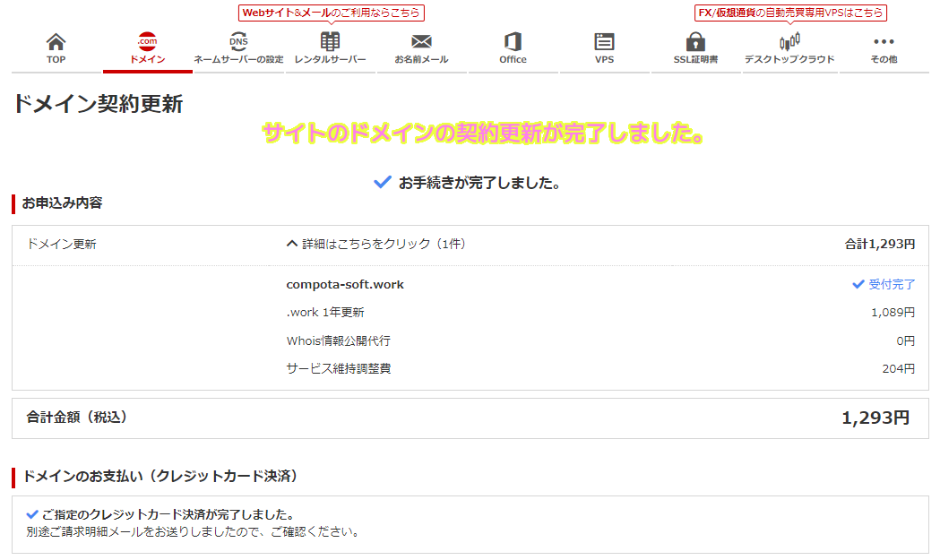Open the VPS menu icon
The height and width of the screenshot is (560, 940).
pos(604,48)
